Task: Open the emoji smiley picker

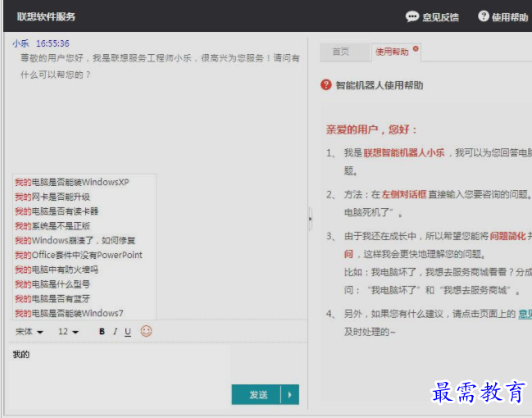Action: tap(146, 331)
